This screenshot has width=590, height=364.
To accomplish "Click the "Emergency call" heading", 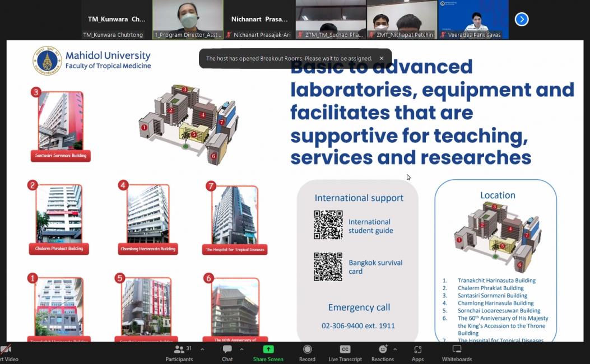I will pos(359,307).
